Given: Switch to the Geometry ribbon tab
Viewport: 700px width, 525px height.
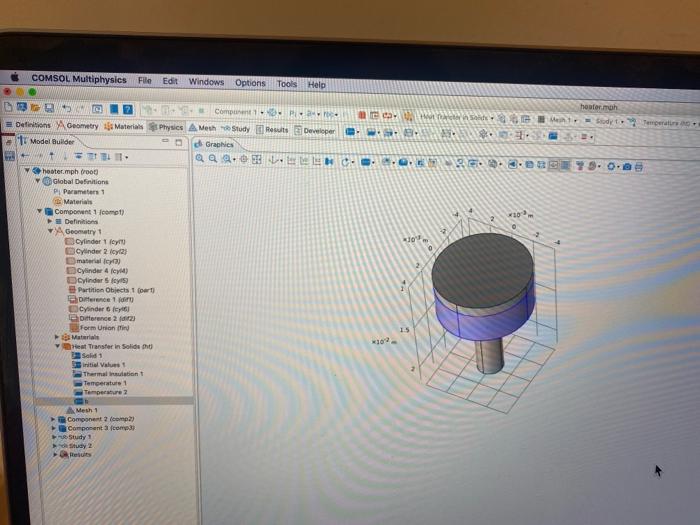Looking at the screenshot, I should [x=77, y=125].
